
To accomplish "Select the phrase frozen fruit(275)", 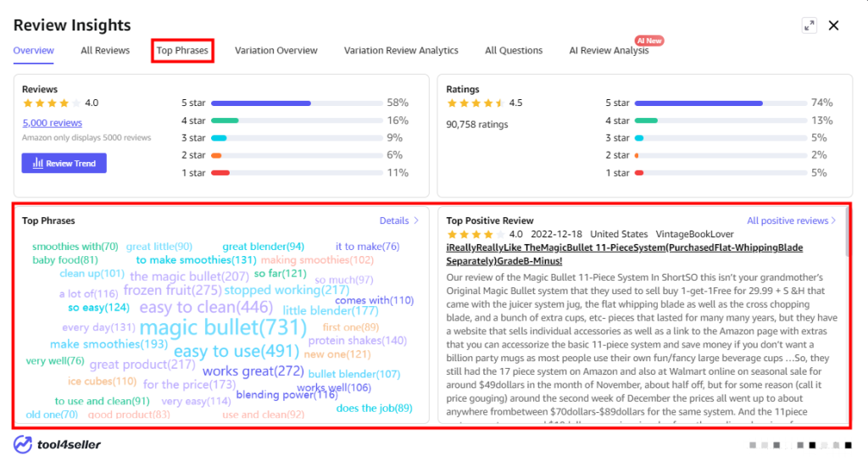I will [x=173, y=290].
